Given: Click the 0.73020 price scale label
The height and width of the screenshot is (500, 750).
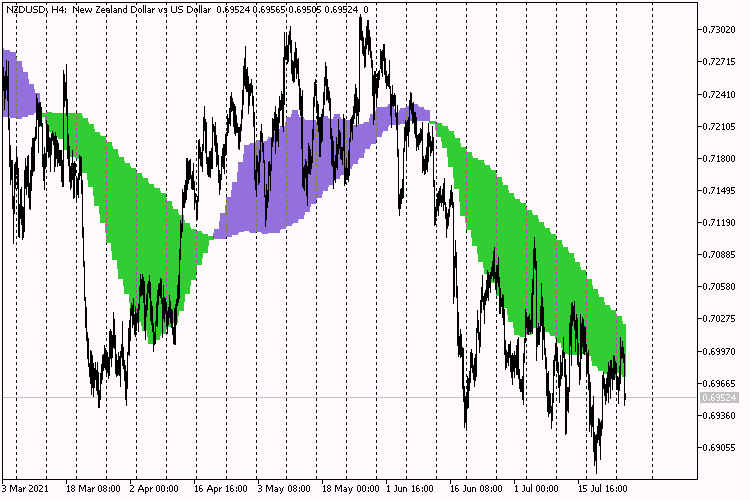Looking at the screenshot, I should pyautogui.click(x=719, y=30).
